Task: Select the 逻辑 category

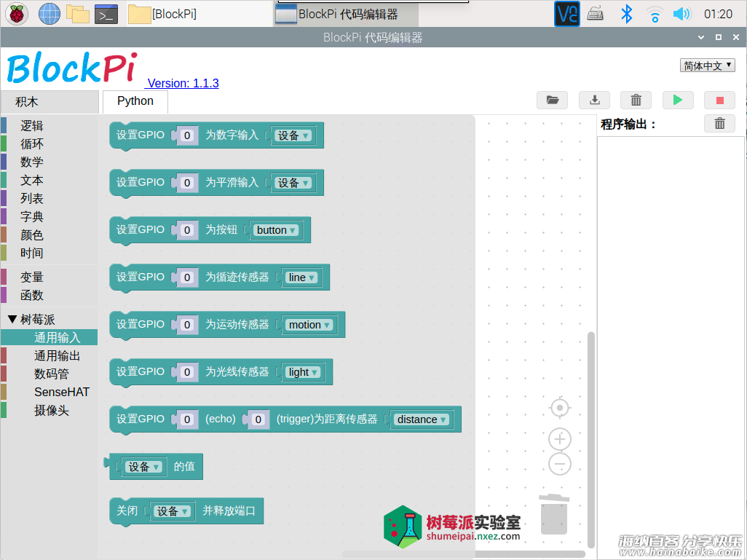Action: (49, 125)
